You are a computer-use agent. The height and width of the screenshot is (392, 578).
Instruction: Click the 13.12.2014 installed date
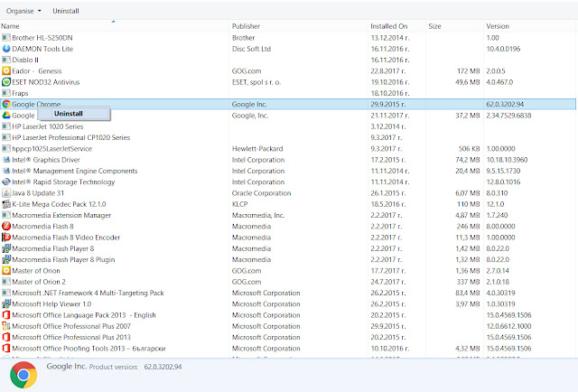coord(390,38)
